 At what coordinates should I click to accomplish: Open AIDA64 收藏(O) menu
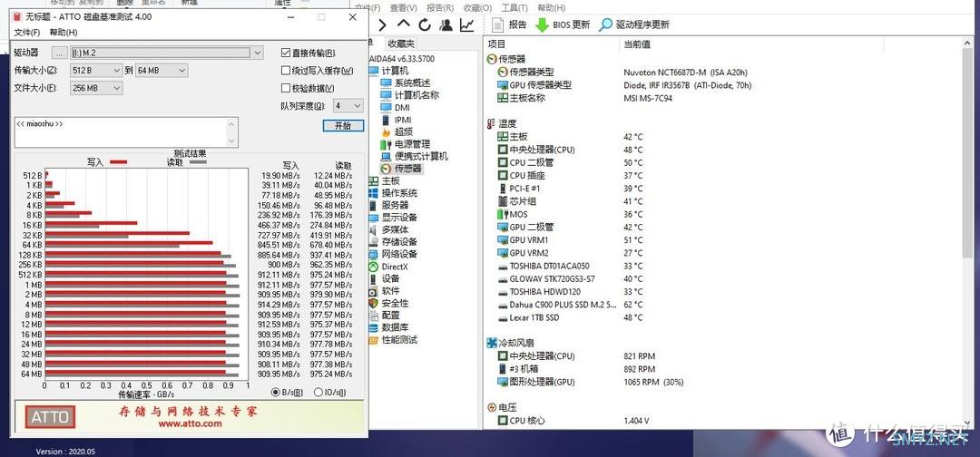pyautogui.click(x=477, y=8)
